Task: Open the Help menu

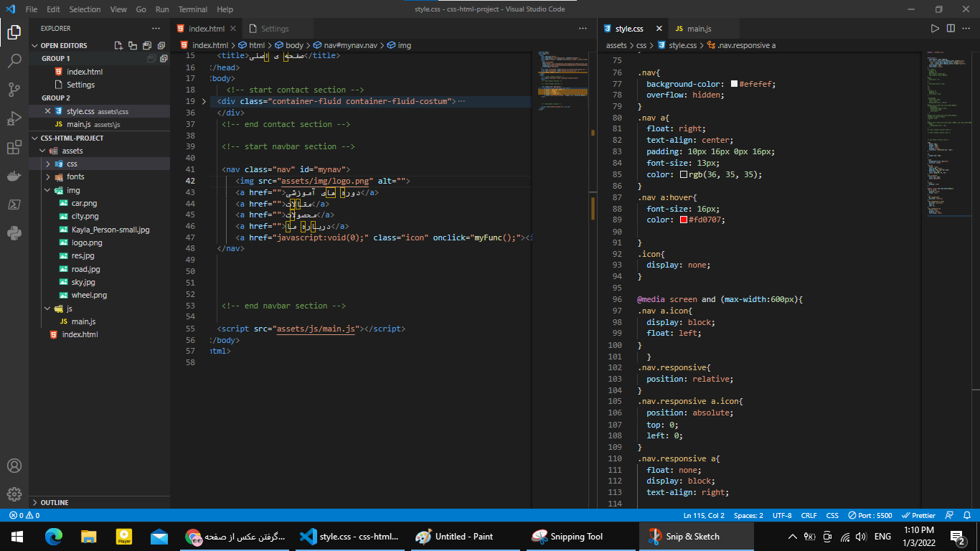Action: (225, 9)
